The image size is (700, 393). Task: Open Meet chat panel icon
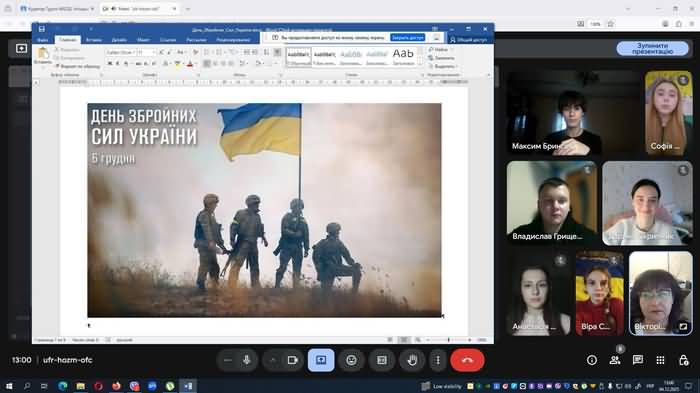pyautogui.click(x=638, y=360)
